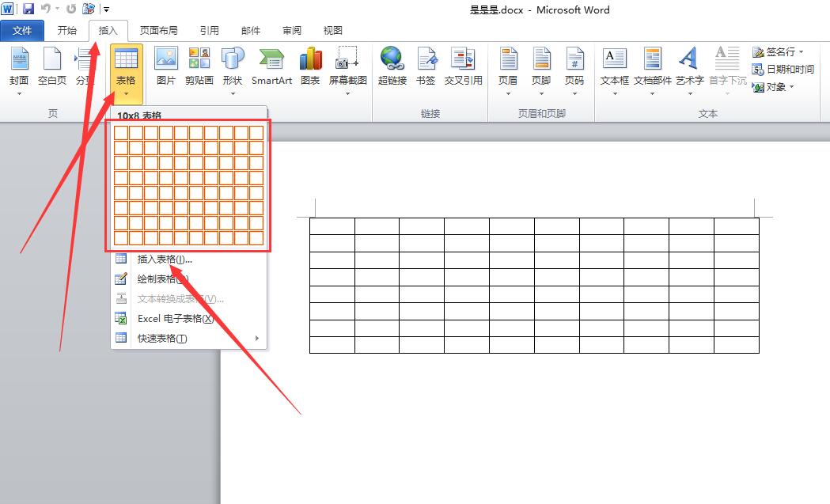The width and height of the screenshot is (830, 504).
Task: Expand the 对象 dropdown arrow
Action: (792, 87)
